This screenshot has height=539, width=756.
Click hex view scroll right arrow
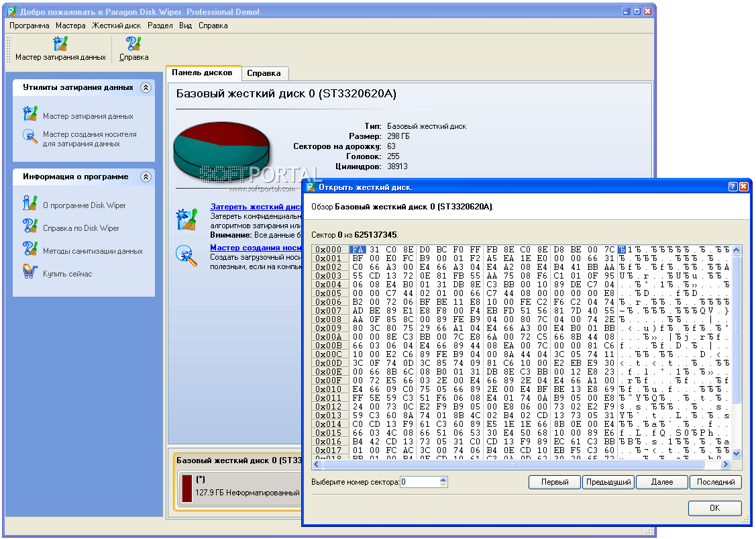click(x=726, y=464)
